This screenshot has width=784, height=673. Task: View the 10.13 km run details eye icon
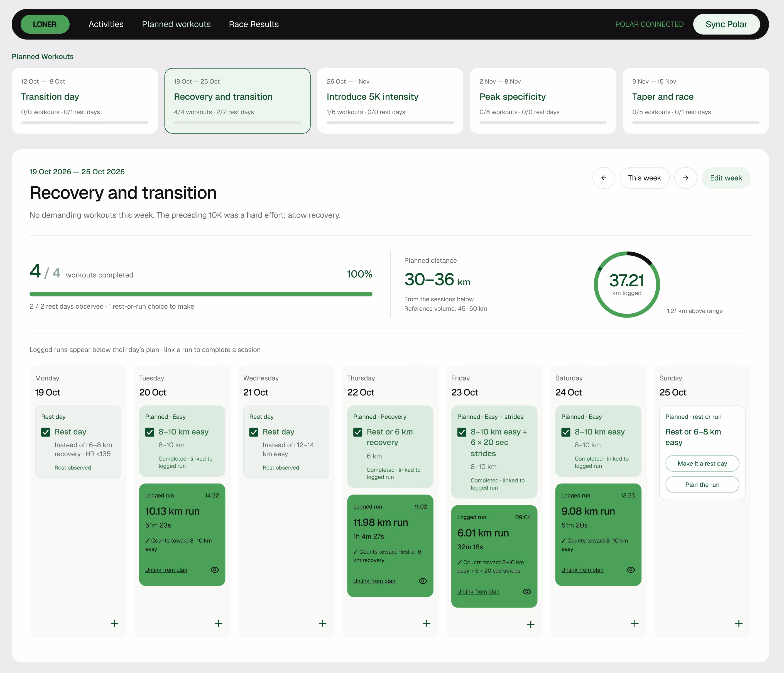(215, 570)
